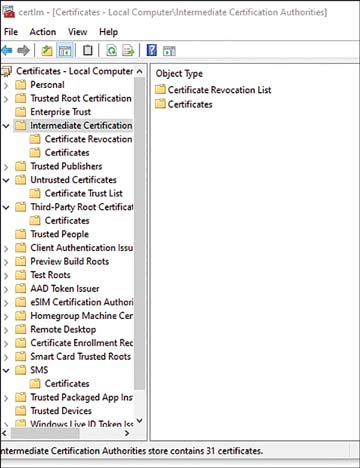
Task: Collapse the SMS node
Action: click(6, 370)
